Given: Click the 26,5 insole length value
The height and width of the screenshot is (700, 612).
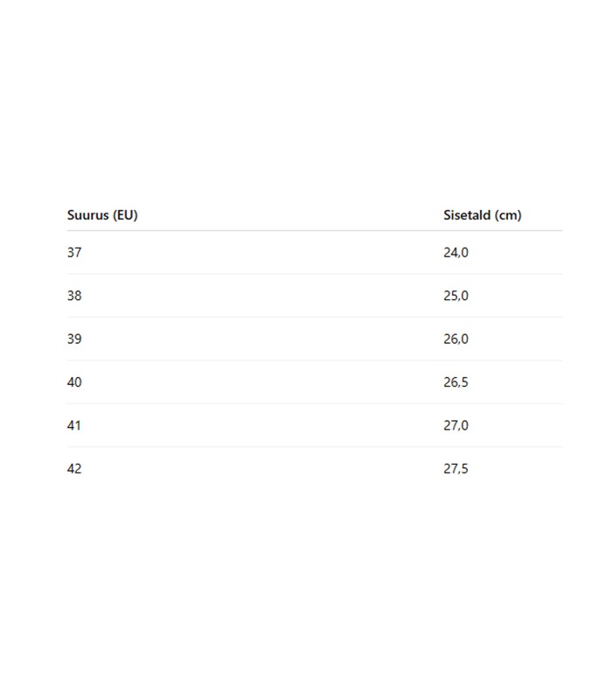Looking at the screenshot, I should click(x=456, y=382).
